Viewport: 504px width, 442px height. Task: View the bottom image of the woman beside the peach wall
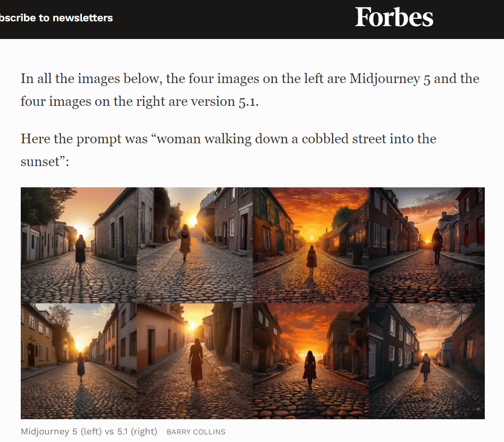coord(195,361)
